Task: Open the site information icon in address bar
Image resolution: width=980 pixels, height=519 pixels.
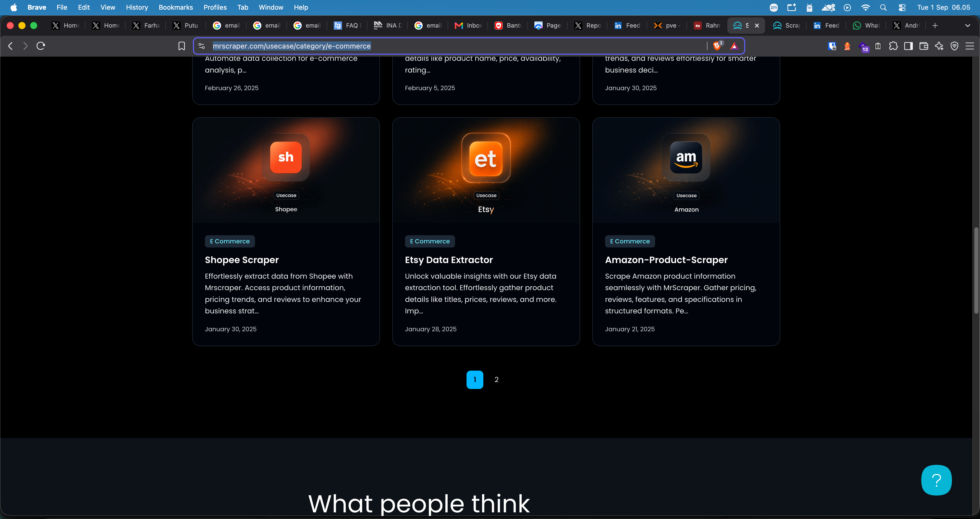Action: coord(202,46)
